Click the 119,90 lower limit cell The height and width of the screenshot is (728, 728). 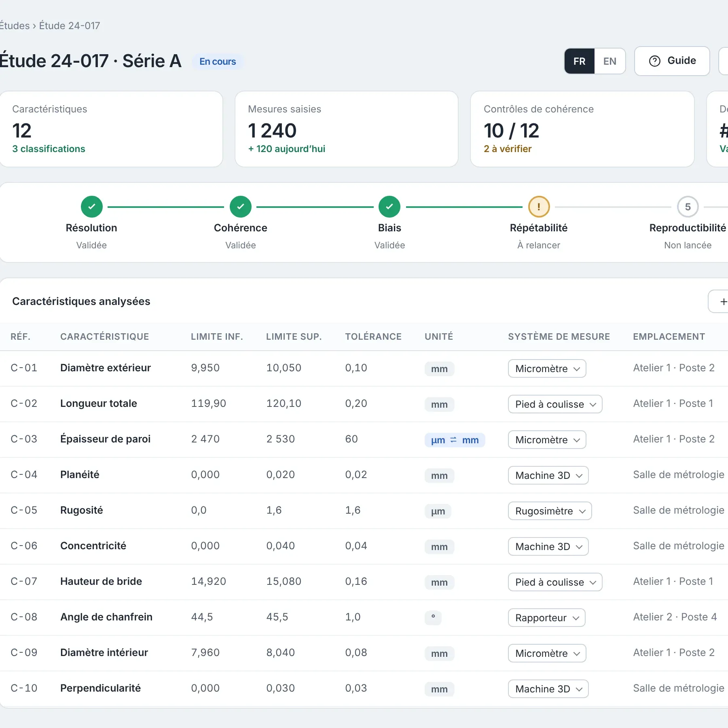pyautogui.click(x=209, y=403)
